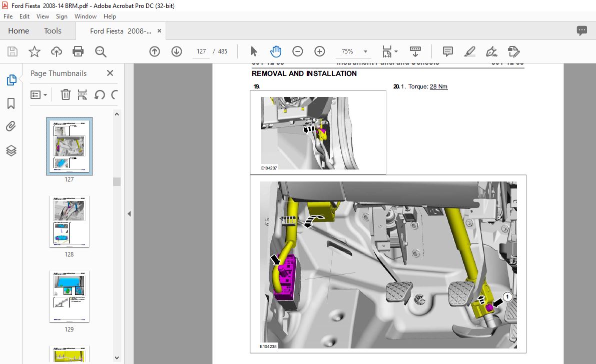Select page 128 thumbnail
The width and height of the screenshot is (596, 364).
(69, 221)
